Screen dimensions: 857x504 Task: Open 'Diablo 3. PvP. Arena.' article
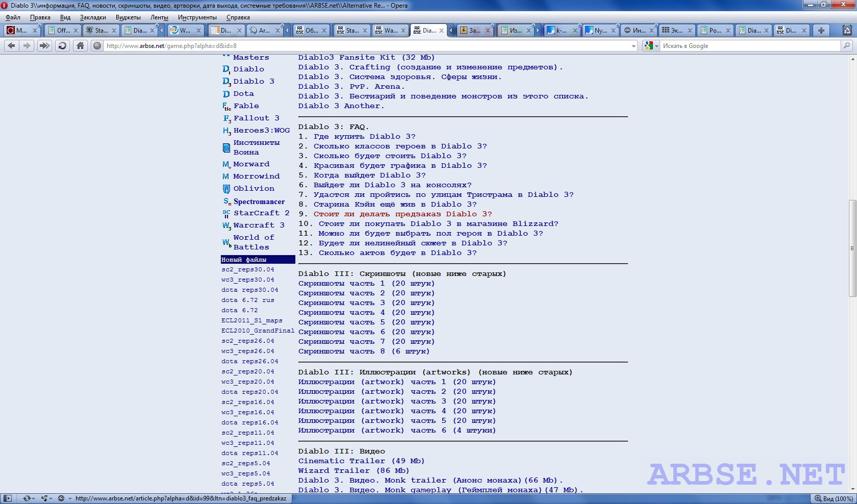click(x=351, y=87)
